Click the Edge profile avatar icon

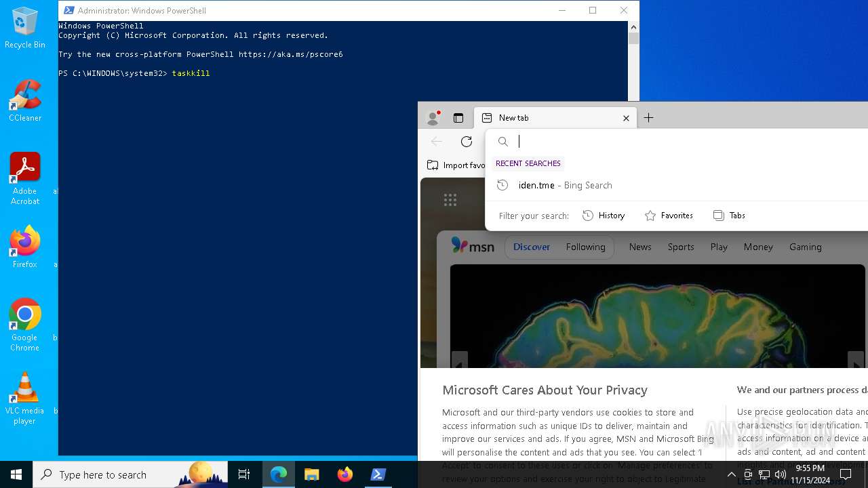tap(433, 118)
